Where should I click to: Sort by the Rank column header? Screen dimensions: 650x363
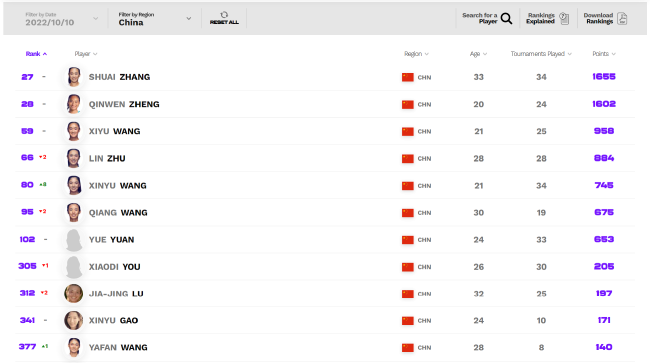point(36,54)
